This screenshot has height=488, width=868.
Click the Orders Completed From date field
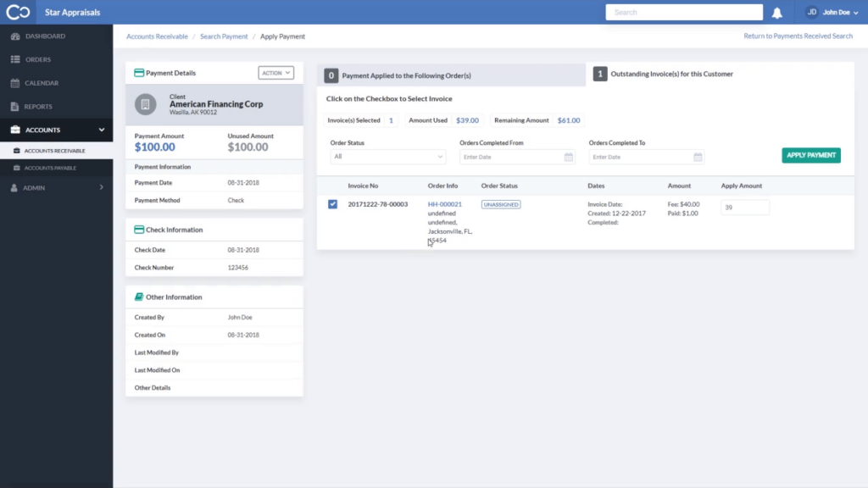point(516,157)
